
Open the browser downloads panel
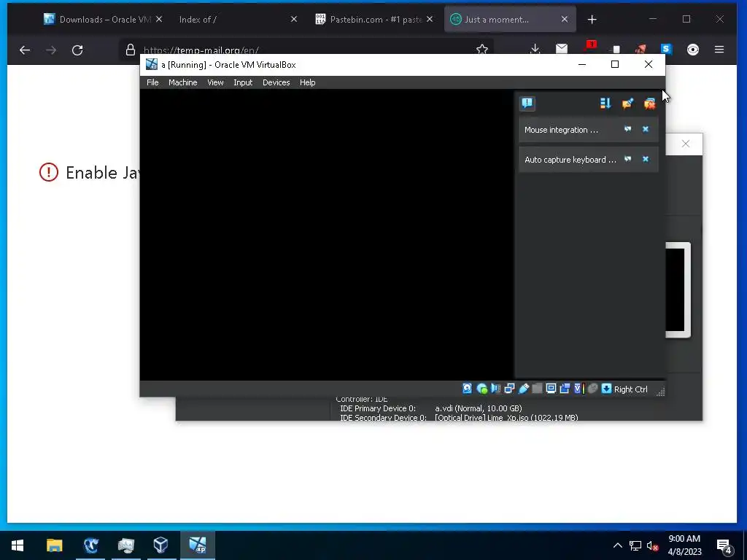click(535, 49)
